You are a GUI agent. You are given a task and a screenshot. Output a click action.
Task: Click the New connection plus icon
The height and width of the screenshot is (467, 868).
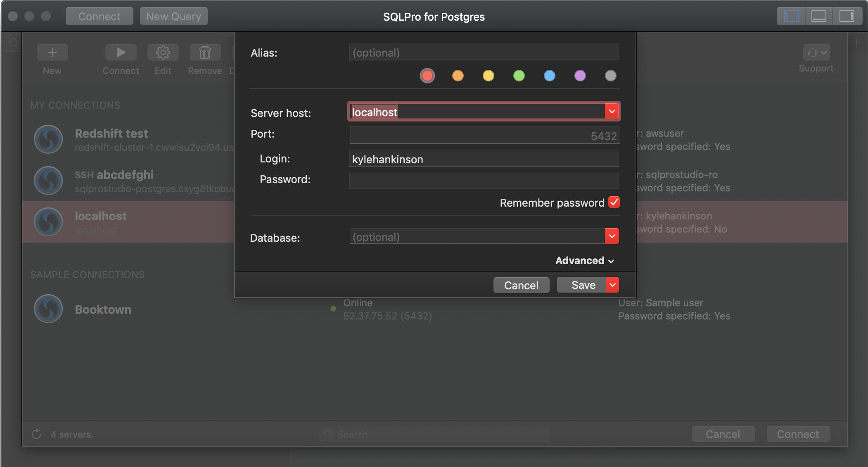(x=52, y=52)
